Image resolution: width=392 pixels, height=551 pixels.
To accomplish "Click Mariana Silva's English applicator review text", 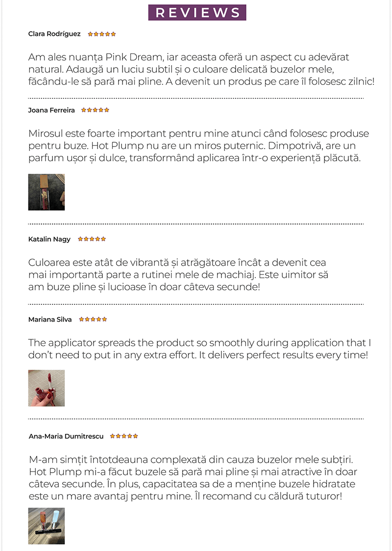I will (x=196, y=349).
